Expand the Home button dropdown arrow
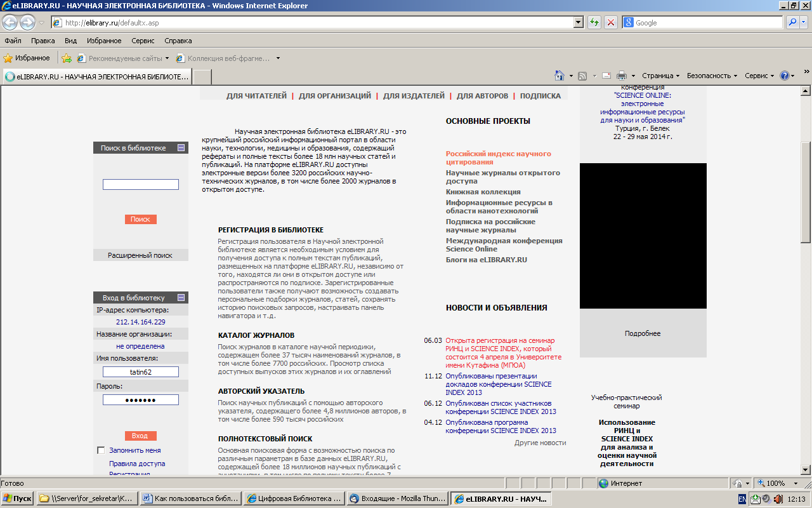812x508 pixels. coord(570,76)
